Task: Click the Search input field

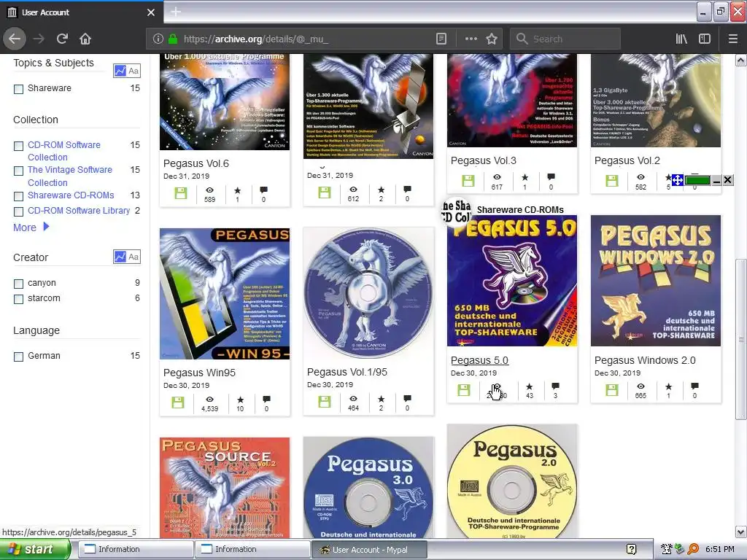Action: pos(565,39)
